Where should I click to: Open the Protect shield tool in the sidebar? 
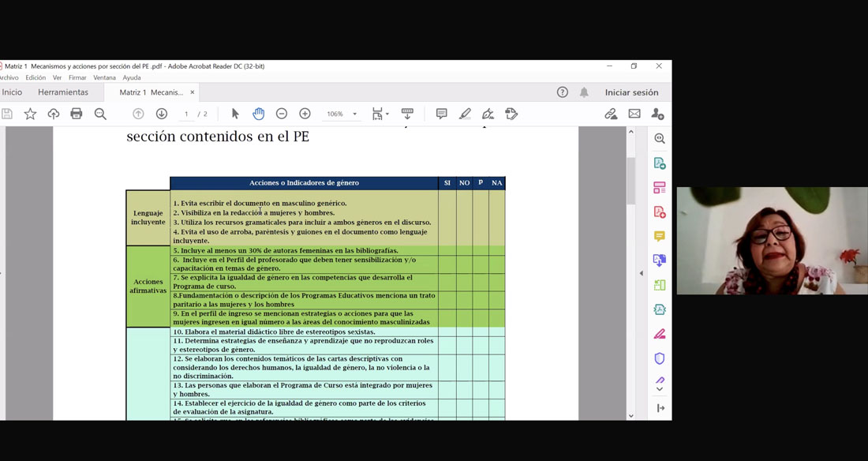tap(660, 358)
